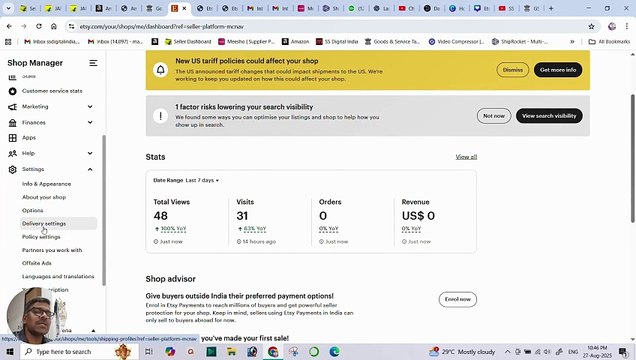The image size is (636, 360).
Task: Click the browser Home icon
Action: tap(54, 26)
